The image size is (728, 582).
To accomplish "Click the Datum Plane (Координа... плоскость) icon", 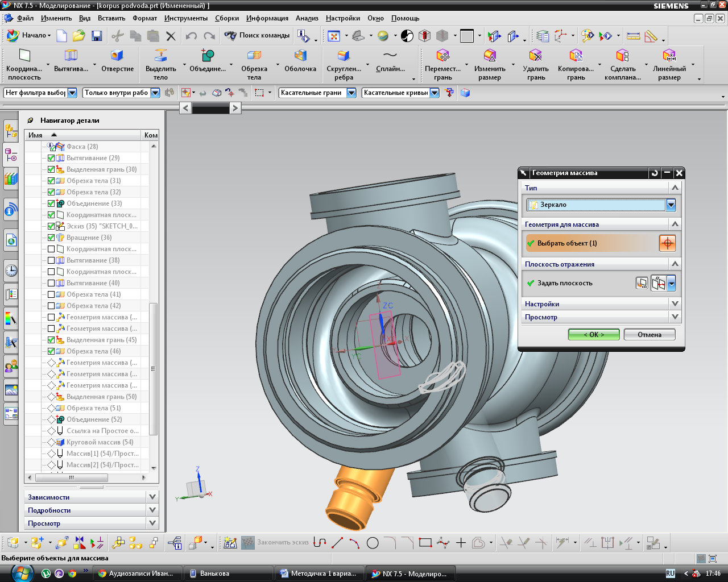I will click(x=24, y=56).
